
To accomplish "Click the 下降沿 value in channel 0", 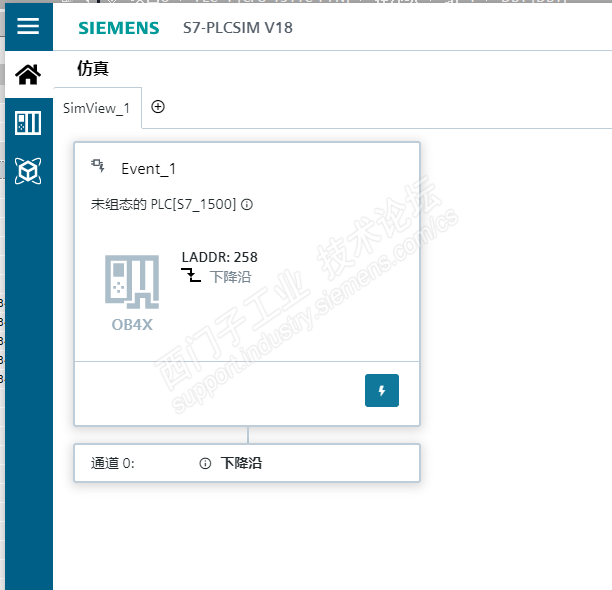I will (241, 463).
